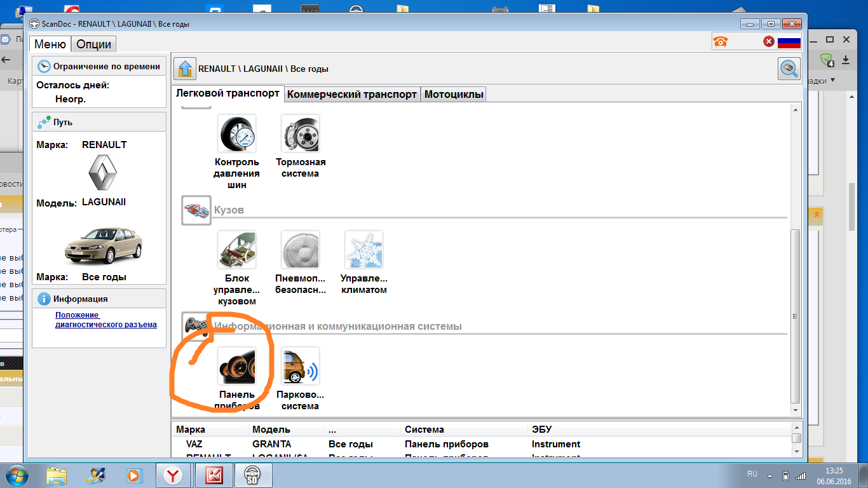
Task: Click the Информация panel header
Action: pos(99,299)
